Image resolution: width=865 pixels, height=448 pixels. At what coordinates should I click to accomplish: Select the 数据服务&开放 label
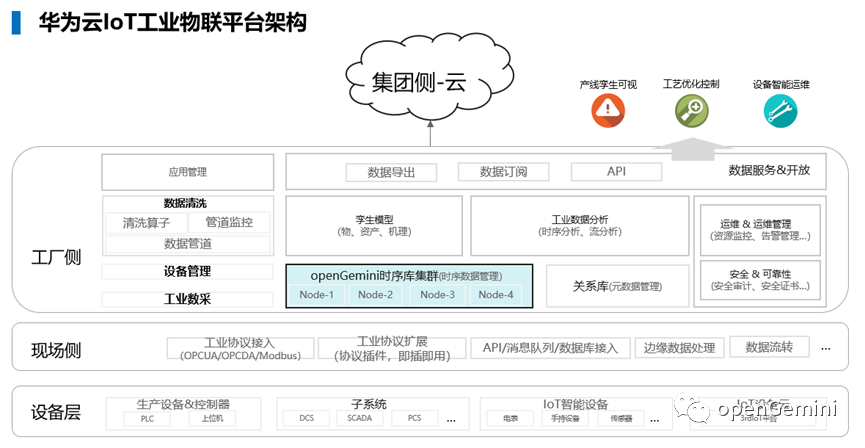click(769, 170)
